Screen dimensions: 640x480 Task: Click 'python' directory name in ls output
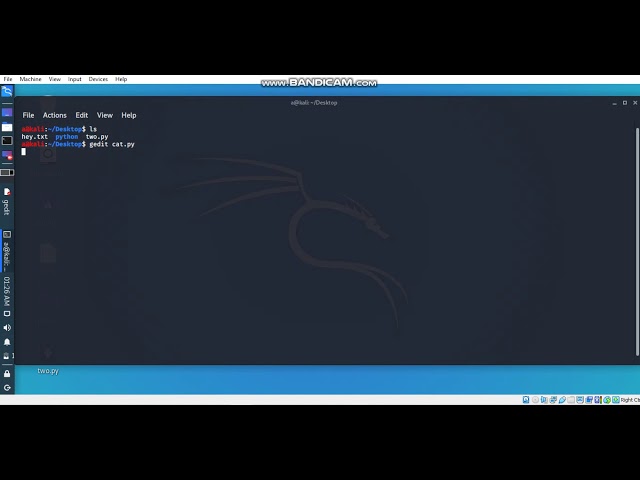pyautogui.click(x=67, y=137)
